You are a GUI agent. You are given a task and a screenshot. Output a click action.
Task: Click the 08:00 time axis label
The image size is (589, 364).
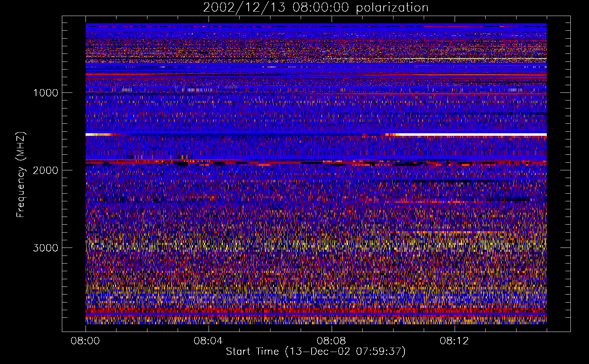[x=85, y=341]
